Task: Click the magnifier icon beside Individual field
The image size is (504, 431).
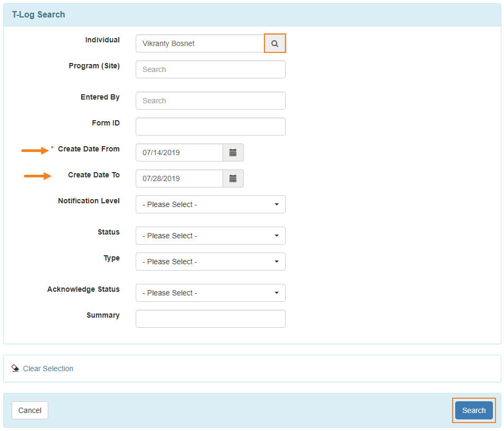Action: 275,43
